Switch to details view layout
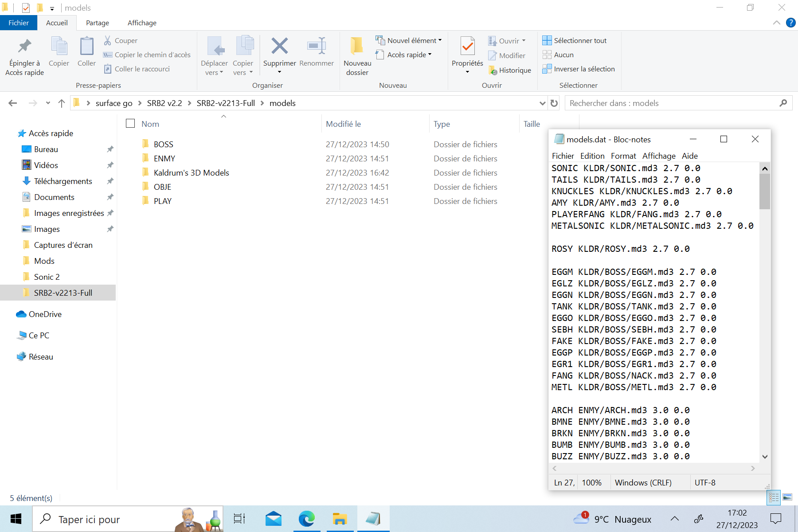Image resolution: width=798 pixels, height=532 pixels. tap(774, 497)
